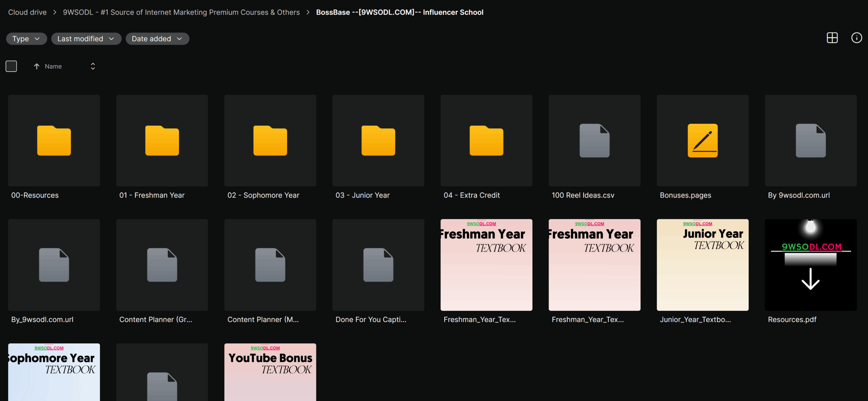Screen dimensions: 868x401
Task: Open the 00-Resources folder icon
Action: coord(54,141)
